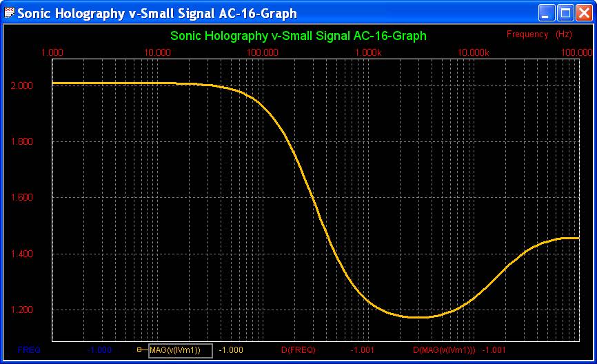
Task: Click the -1.001 value after D(FREQ)
Action: (362, 350)
